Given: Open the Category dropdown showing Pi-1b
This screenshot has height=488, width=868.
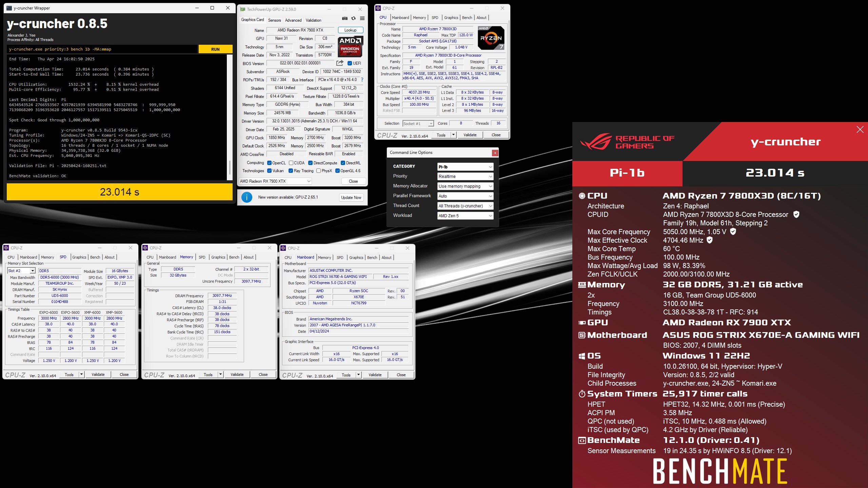Looking at the screenshot, I should point(465,167).
